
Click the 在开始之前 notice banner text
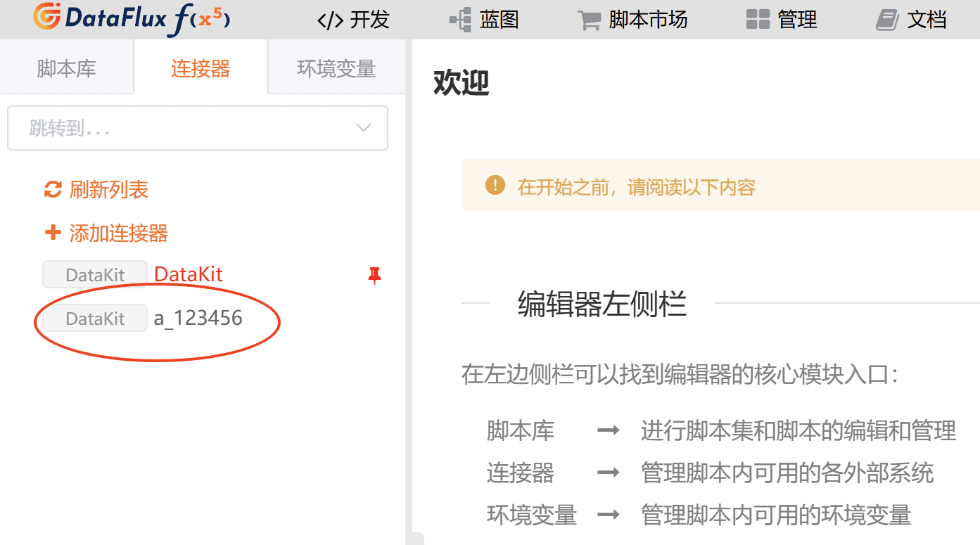[x=636, y=187]
